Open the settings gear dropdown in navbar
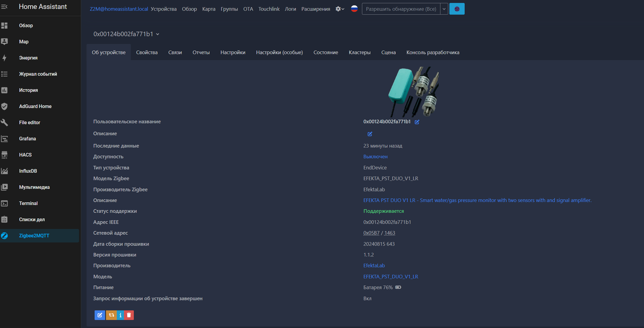The height and width of the screenshot is (328, 644). 340,9
